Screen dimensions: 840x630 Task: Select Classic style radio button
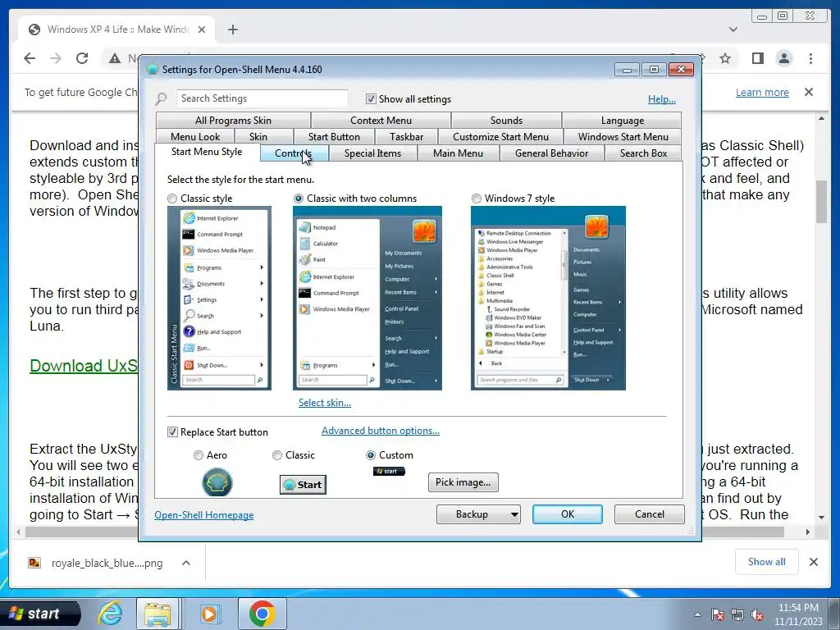tap(172, 199)
